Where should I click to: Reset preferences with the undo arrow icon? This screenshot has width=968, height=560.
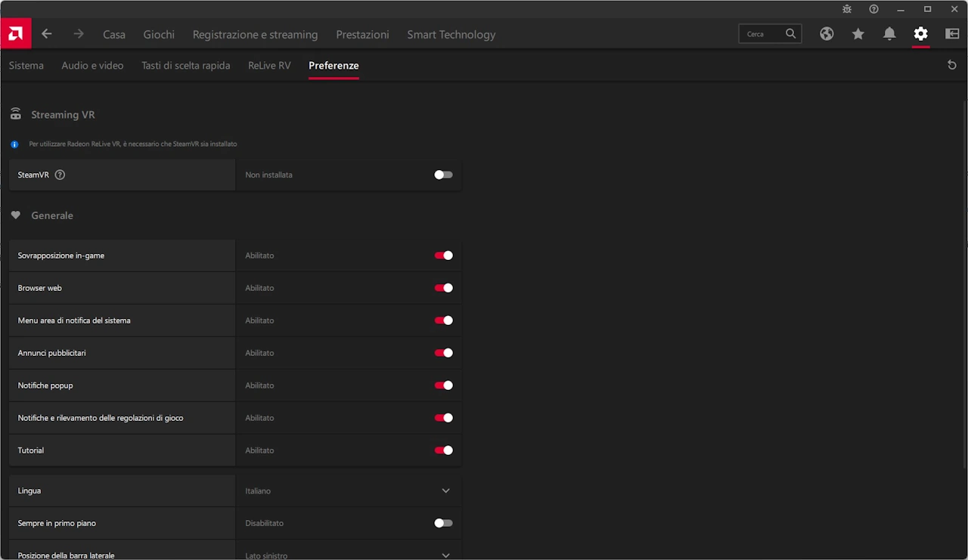tap(952, 65)
